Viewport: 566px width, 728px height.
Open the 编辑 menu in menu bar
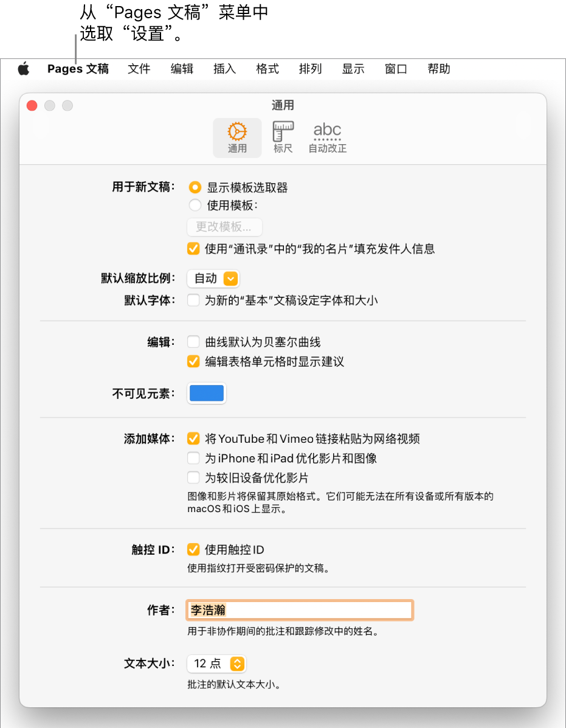pyautogui.click(x=182, y=69)
